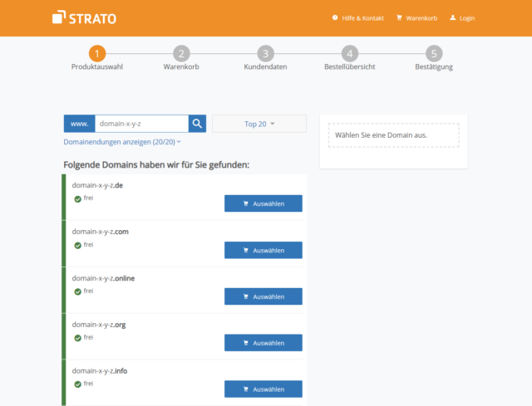The width and height of the screenshot is (532, 406).
Task: Click the Login link
Action: 461,17
